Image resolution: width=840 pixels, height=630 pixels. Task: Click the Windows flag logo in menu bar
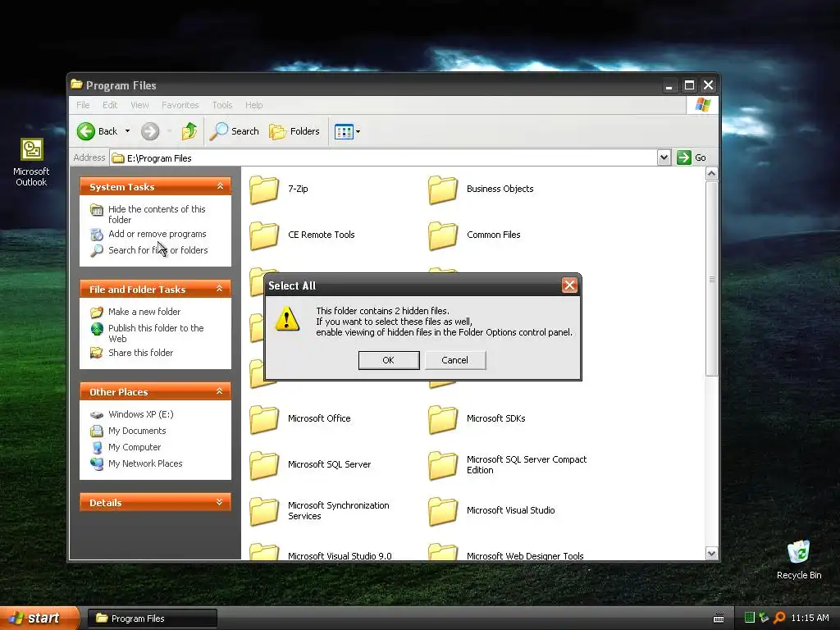703,105
